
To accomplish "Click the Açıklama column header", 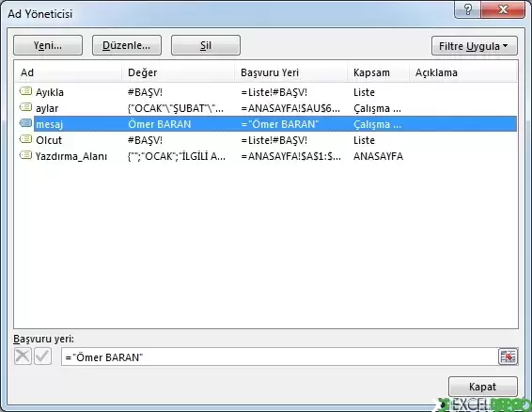I will tap(463, 72).
